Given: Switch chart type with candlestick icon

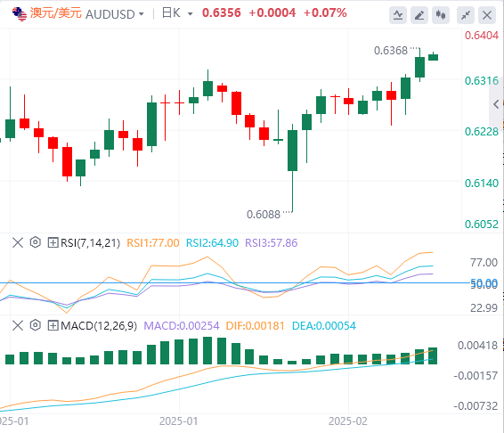Looking at the screenshot, I should point(441,15).
